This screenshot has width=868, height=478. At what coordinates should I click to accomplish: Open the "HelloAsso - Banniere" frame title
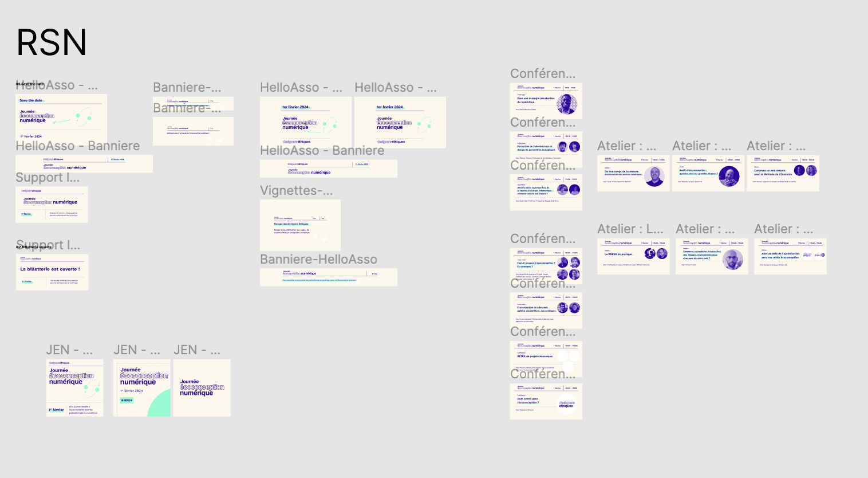click(77, 146)
